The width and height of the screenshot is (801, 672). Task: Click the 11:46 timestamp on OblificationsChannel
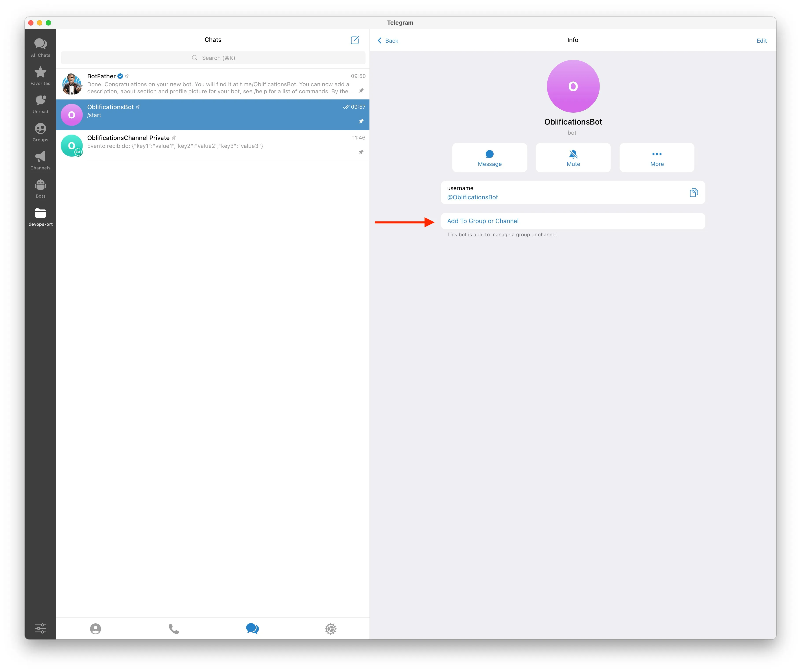click(x=358, y=138)
